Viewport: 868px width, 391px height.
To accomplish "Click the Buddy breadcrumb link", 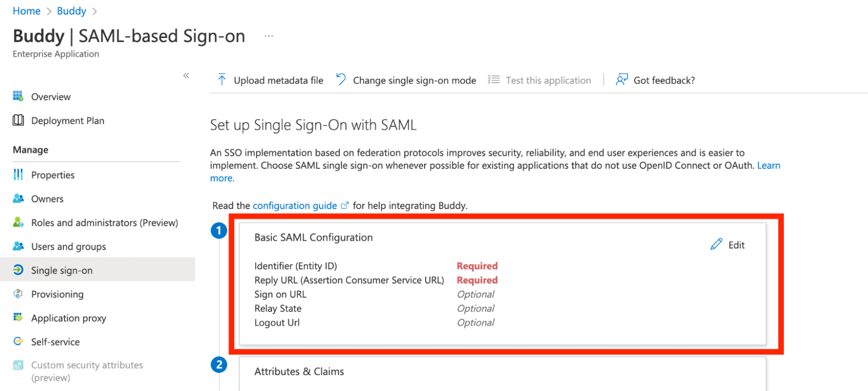I will tap(71, 11).
